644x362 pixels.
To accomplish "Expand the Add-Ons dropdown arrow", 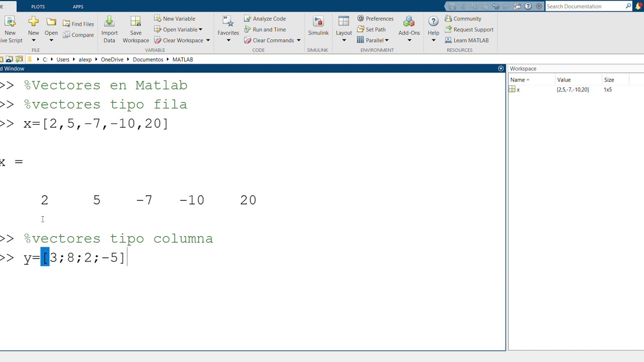I will pyautogui.click(x=409, y=41).
